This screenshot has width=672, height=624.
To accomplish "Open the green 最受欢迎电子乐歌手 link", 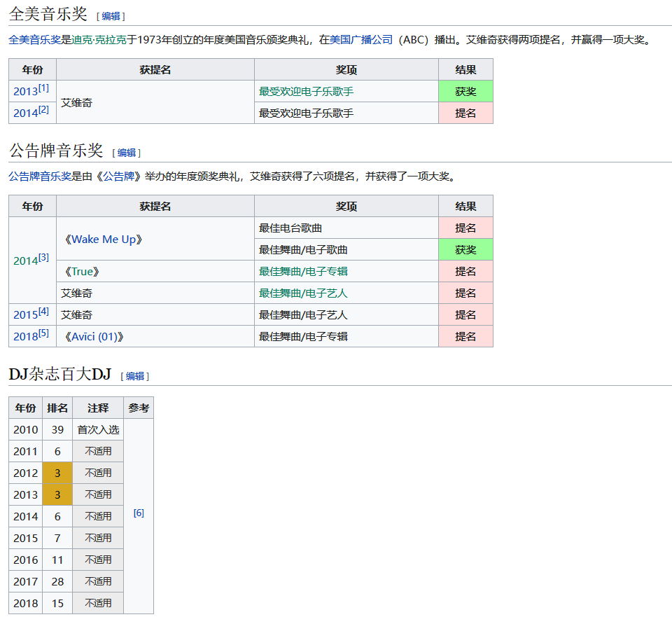I will point(306,91).
